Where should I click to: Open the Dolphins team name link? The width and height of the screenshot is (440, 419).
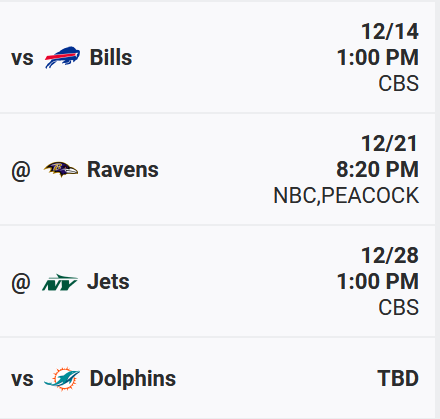pyautogui.click(x=133, y=379)
